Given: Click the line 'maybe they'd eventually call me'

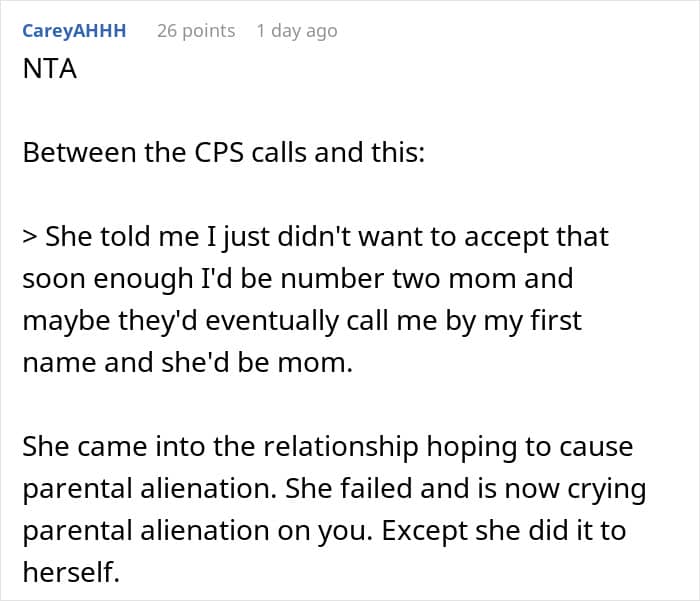Looking at the screenshot, I should coord(302,321).
